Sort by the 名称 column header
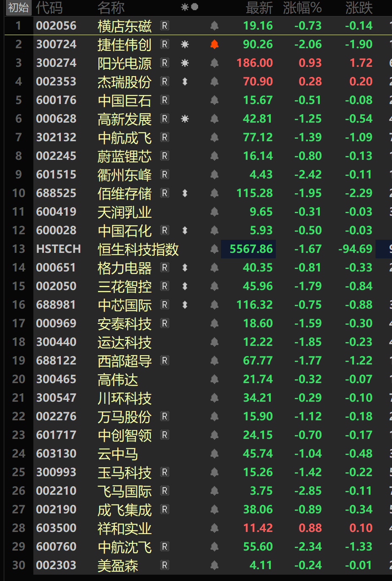 (x=111, y=8)
